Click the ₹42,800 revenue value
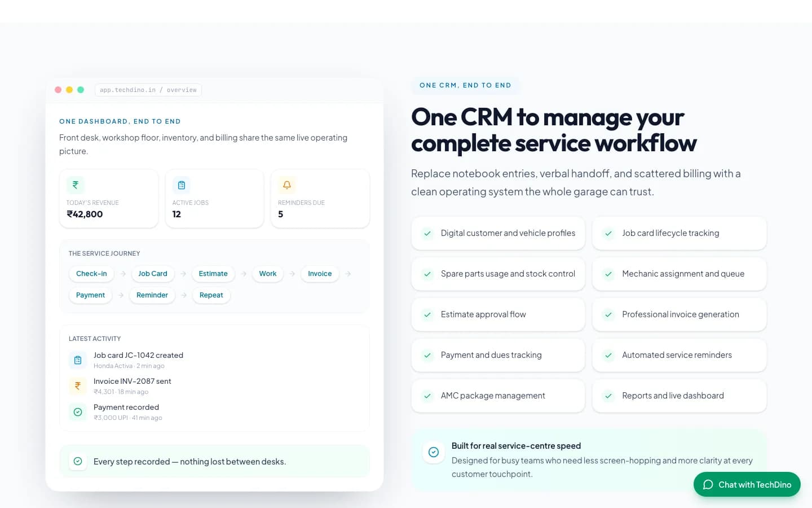812x508 pixels. (85, 214)
